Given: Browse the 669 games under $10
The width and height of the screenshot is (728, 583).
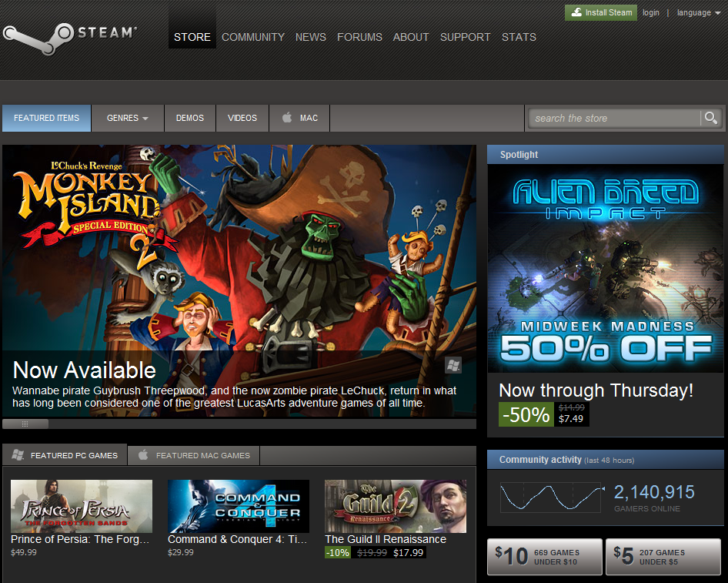Looking at the screenshot, I should [545, 557].
